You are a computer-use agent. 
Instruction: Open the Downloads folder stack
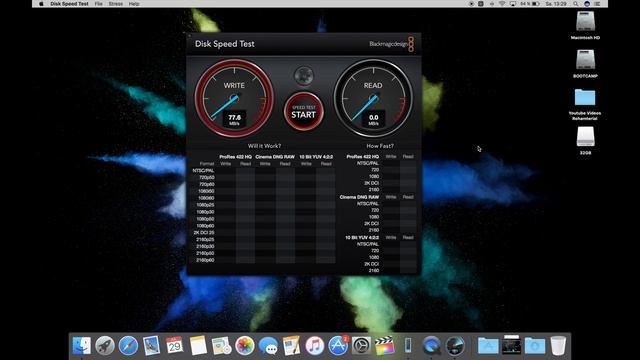[535, 346]
